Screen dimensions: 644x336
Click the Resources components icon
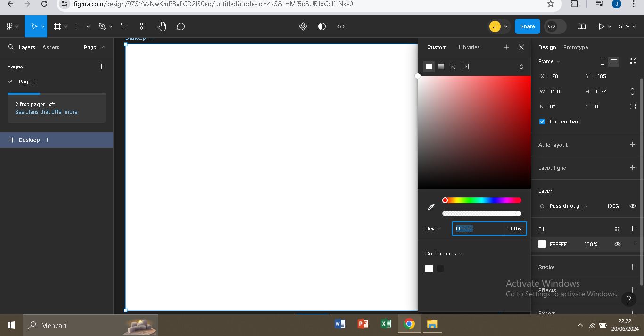143,26
